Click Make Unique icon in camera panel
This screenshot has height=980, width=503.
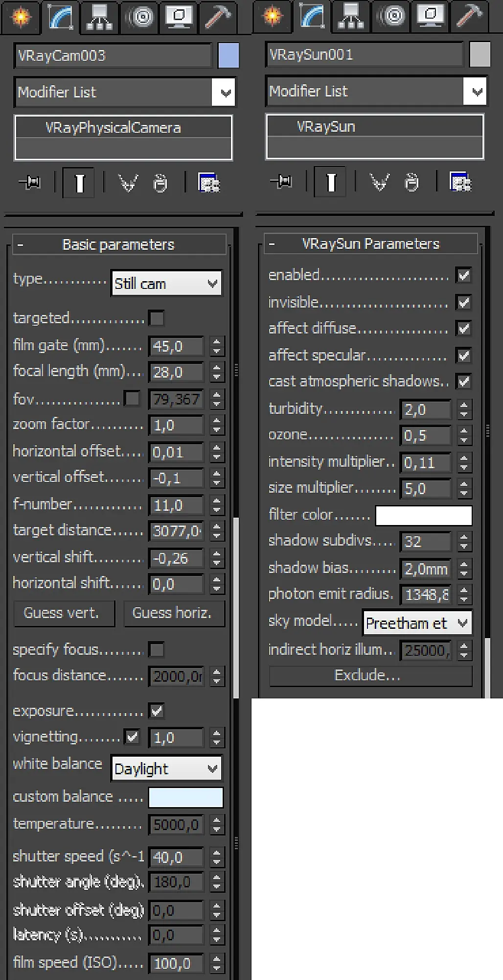(x=128, y=183)
